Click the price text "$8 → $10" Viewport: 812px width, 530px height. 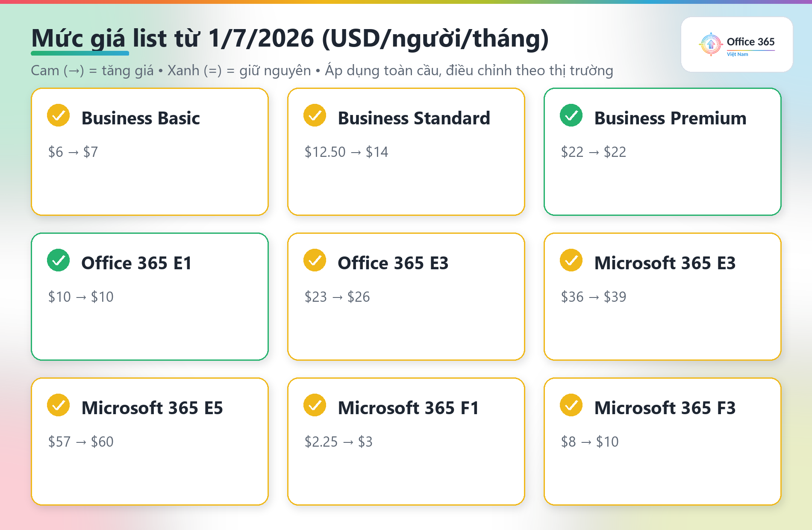click(590, 442)
